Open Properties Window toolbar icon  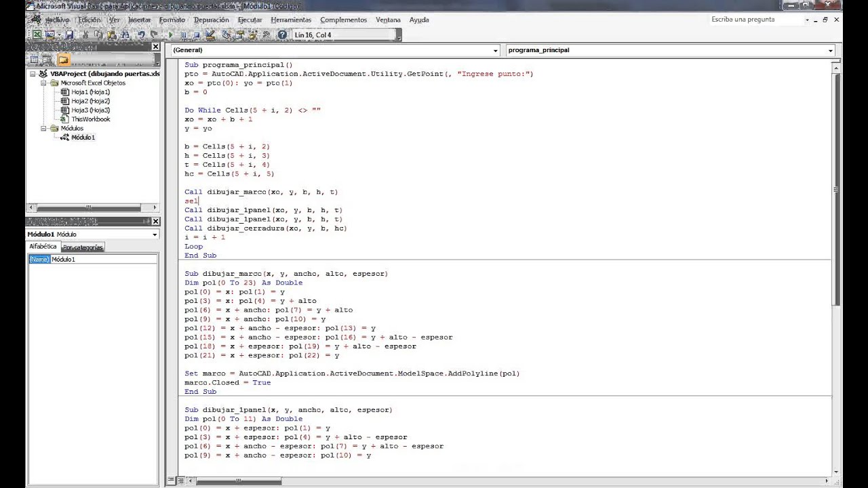coord(239,35)
